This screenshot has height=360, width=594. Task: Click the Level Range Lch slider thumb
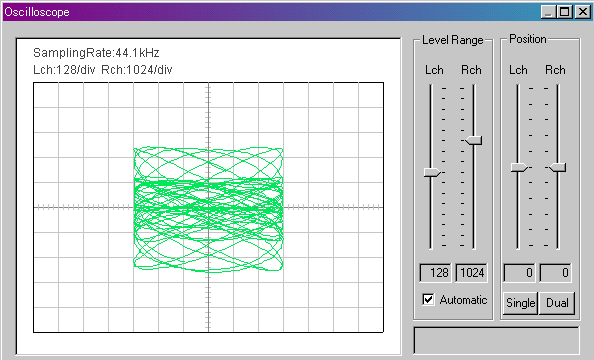432,172
